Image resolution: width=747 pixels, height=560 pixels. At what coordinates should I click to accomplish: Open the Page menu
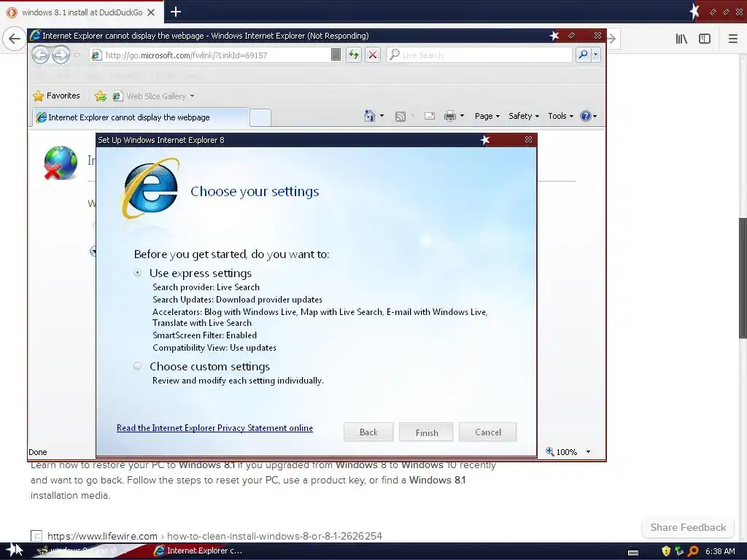(x=487, y=116)
